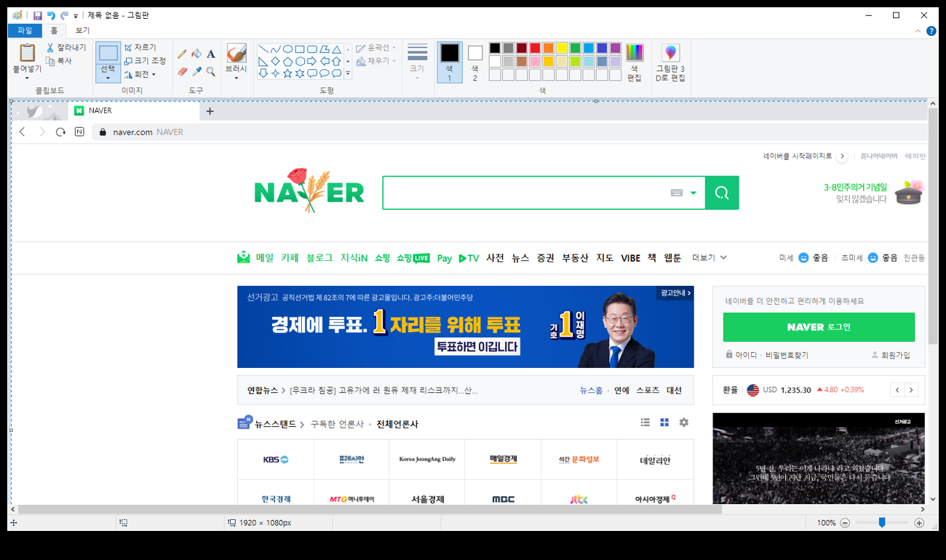Expand the full shapes gallery
946x560 pixels.
[348, 73]
